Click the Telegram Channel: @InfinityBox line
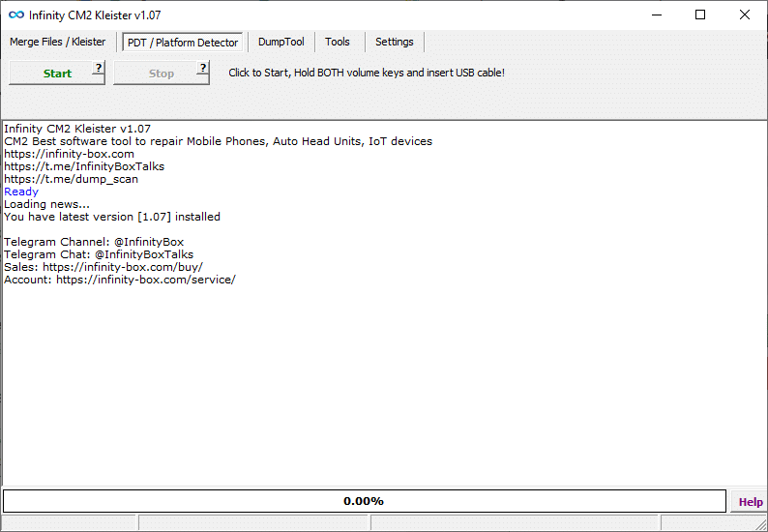This screenshot has width=768, height=532. [94, 242]
